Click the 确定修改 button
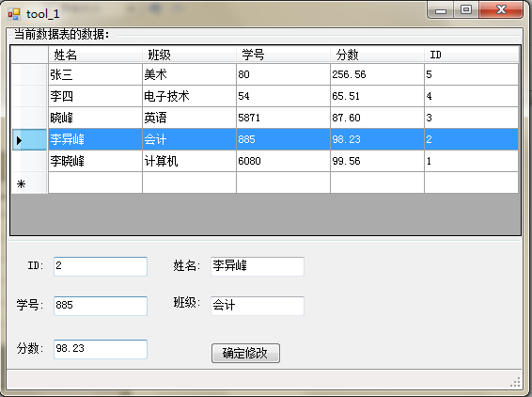Screen dimensions: 532x397 point(245,353)
